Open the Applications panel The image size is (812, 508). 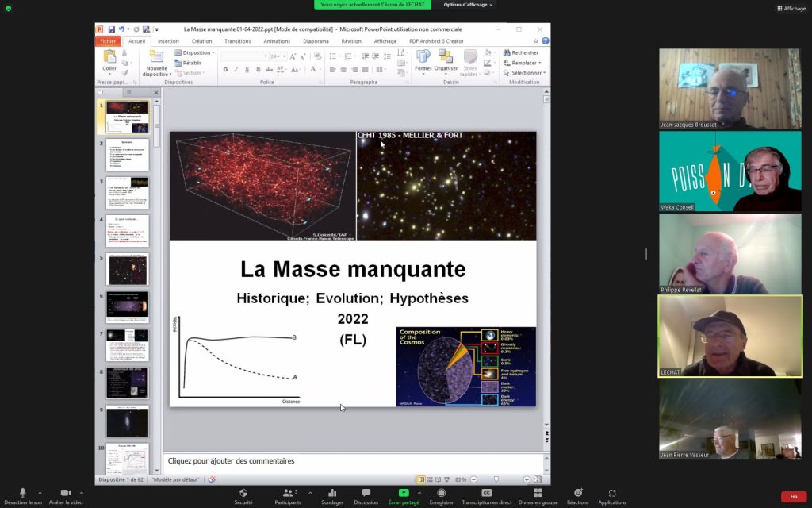pyautogui.click(x=612, y=495)
